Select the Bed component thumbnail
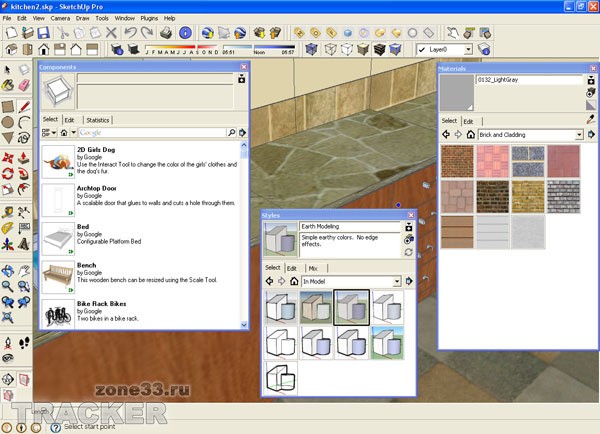The width and height of the screenshot is (600, 434). tap(58, 238)
